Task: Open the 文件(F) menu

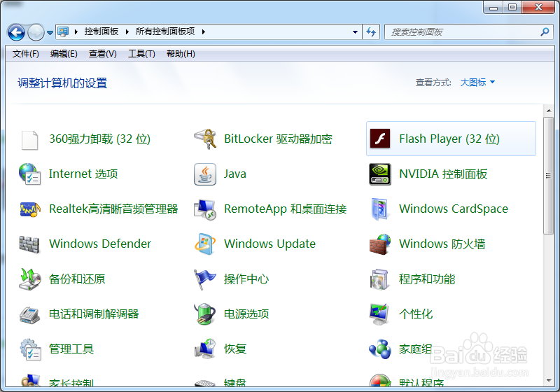Action: click(26, 54)
